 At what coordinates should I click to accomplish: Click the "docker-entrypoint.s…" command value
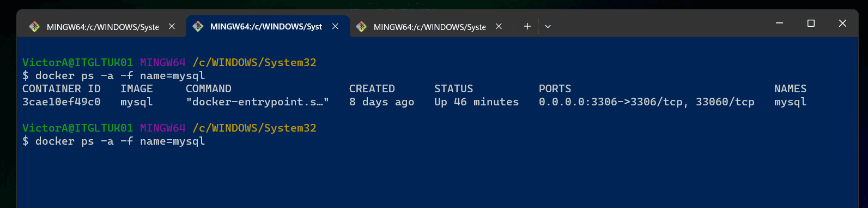258,102
